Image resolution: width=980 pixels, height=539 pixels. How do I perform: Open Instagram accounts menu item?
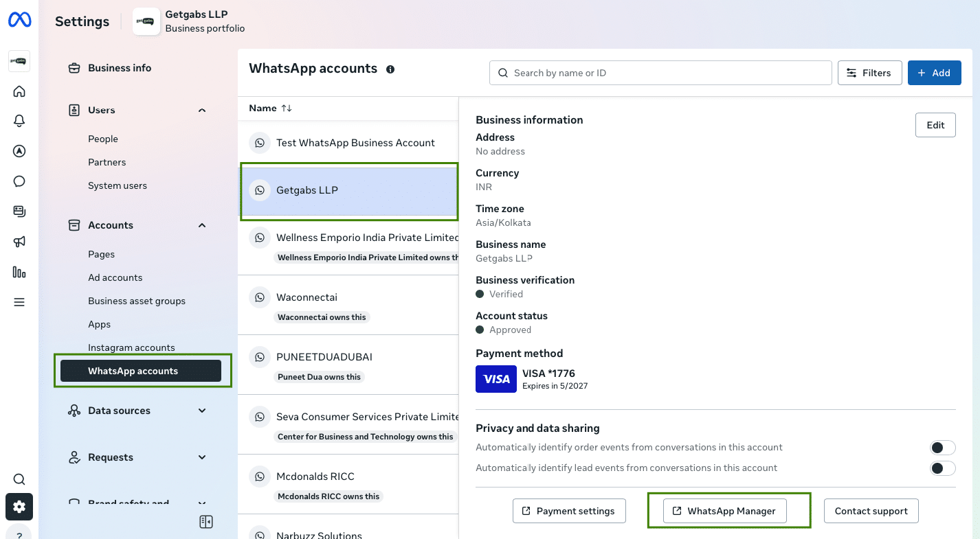click(x=131, y=347)
